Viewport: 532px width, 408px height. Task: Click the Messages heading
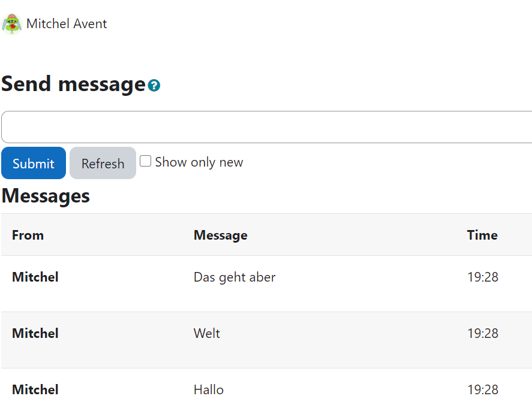[46, 196]
